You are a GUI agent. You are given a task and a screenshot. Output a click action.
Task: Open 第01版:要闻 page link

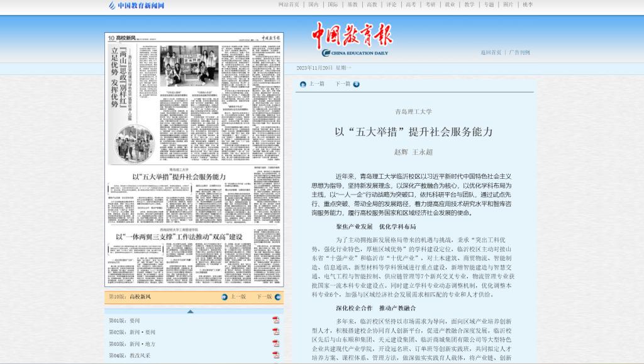[x=125, y=320]
